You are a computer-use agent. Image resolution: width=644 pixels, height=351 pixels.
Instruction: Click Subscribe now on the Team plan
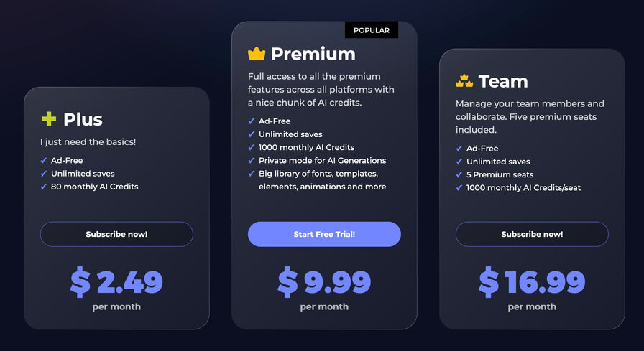(x=532, y=235)
